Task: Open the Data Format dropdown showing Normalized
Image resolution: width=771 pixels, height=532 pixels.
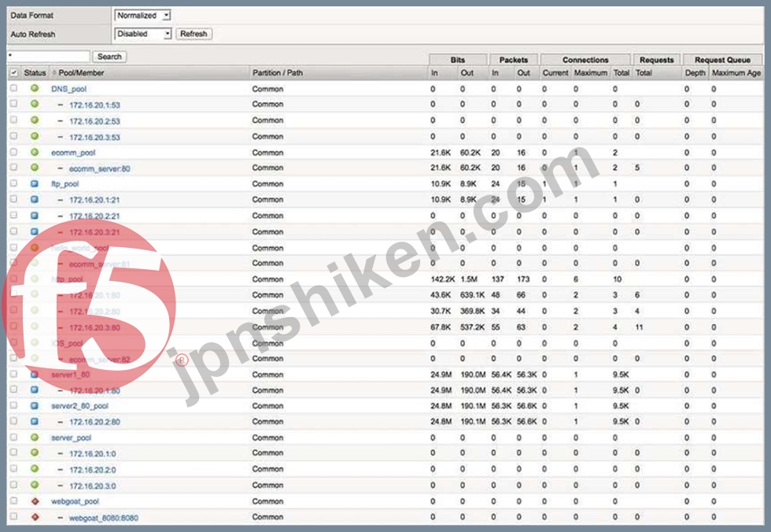Action: (142, 15)
